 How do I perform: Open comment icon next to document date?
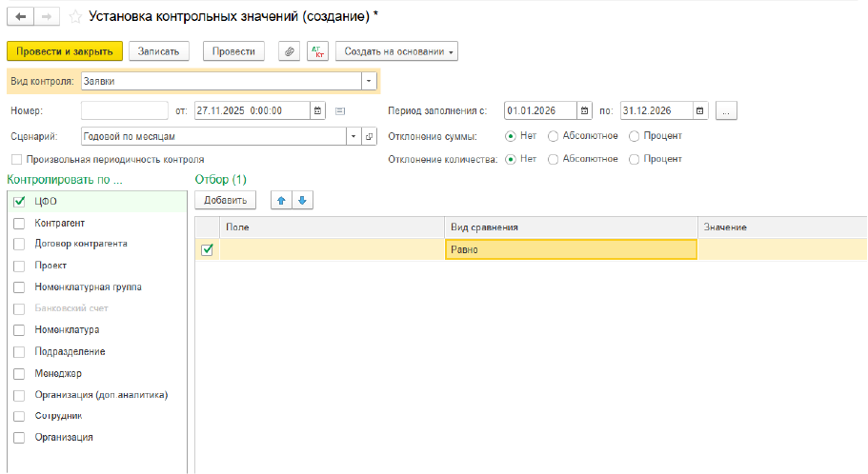(x=340, y=111)
